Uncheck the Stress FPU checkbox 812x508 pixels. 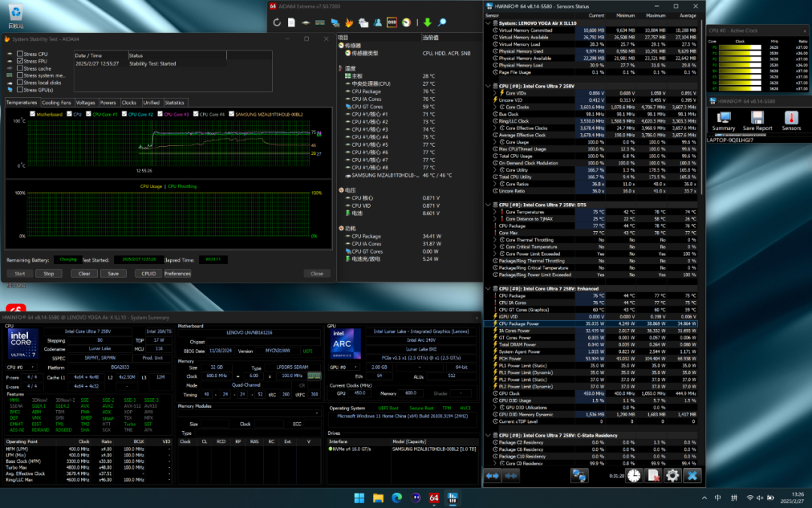(20, 61)
